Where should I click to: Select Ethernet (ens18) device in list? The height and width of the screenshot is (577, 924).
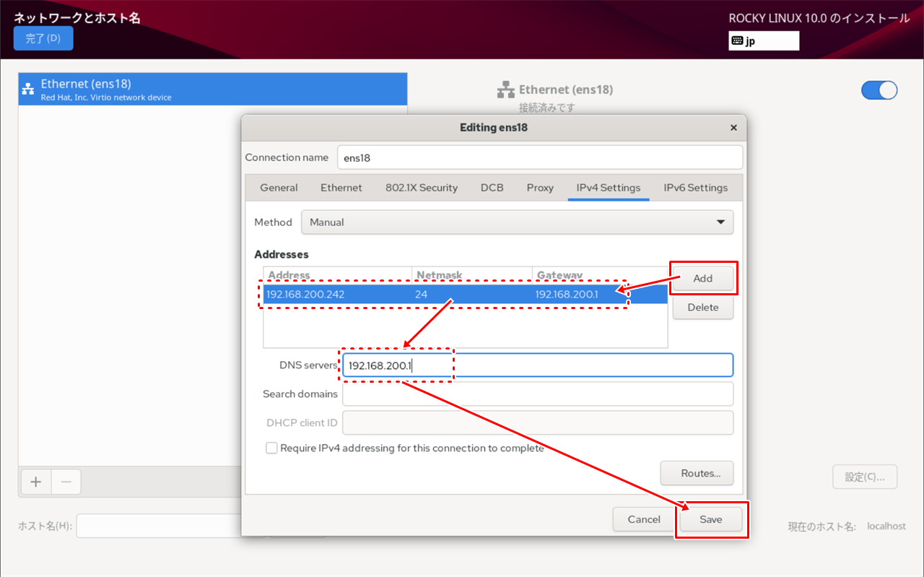coord(212,90)
